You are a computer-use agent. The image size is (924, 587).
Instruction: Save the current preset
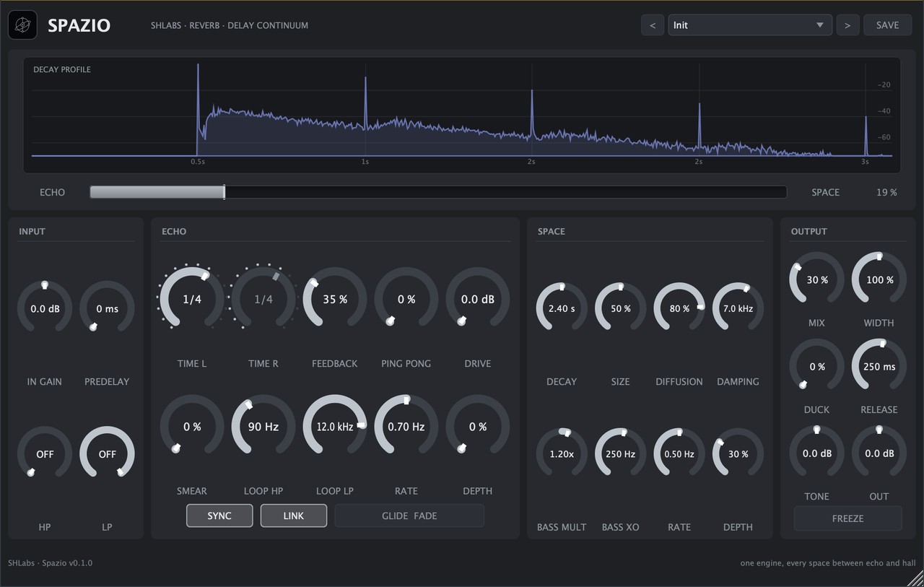click(x=887, y=25)
